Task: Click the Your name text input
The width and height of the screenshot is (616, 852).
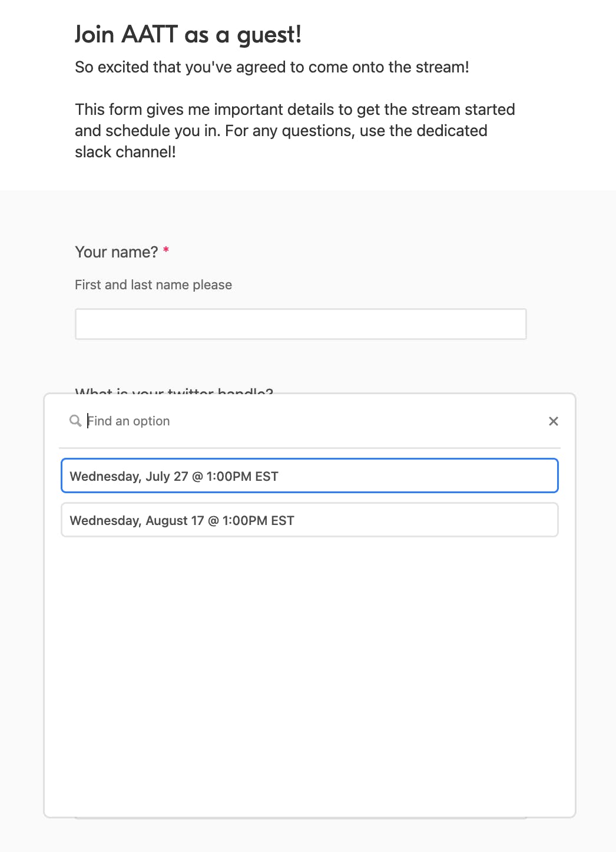Action: [301, 324]
